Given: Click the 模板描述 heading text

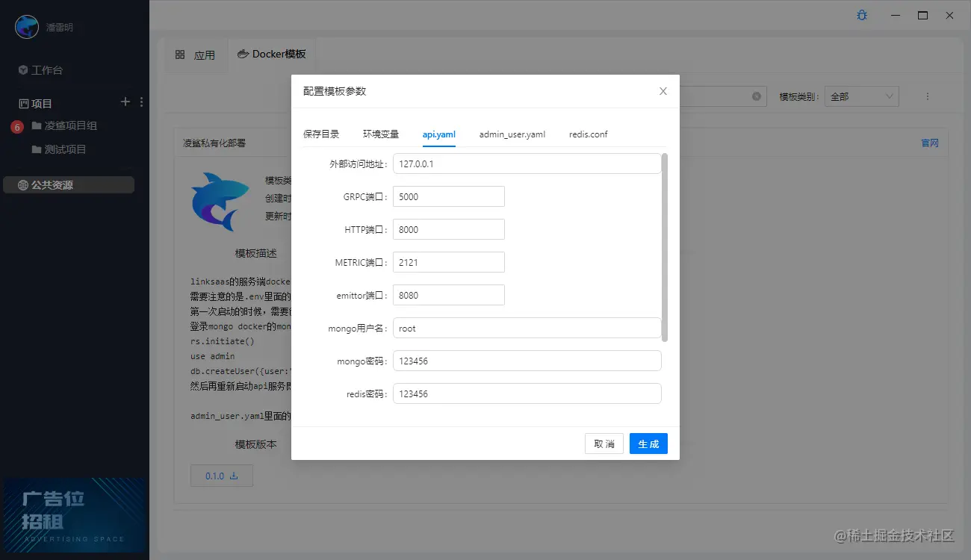Looking at the screenshot, I should tap(256, 253).
